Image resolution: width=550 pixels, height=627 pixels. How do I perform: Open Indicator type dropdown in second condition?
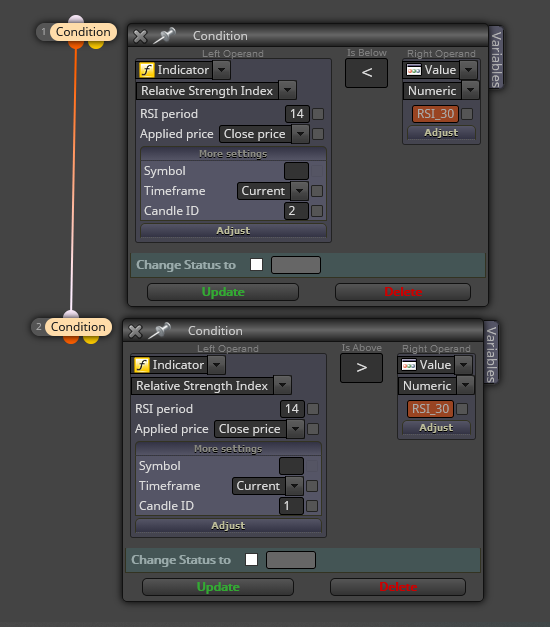point(216,365)
